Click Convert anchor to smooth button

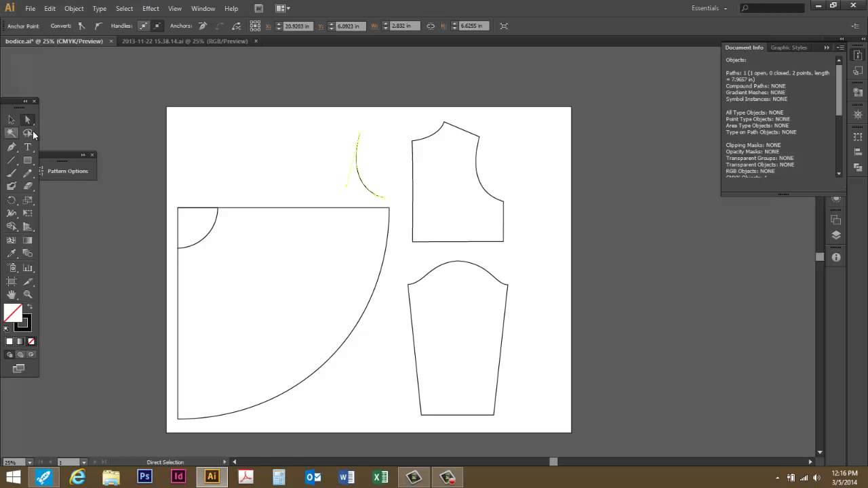pyautogui.click(x=98, y=26)
